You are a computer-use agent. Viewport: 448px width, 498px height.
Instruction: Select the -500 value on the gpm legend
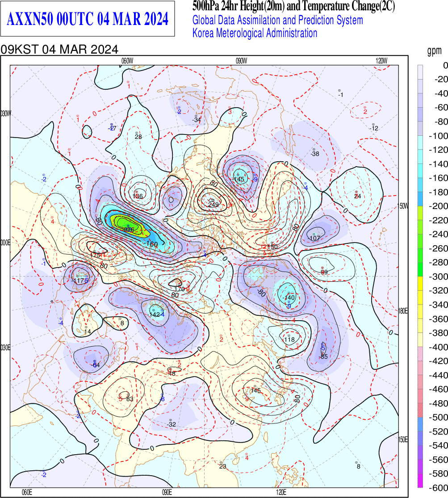(438, 417)
